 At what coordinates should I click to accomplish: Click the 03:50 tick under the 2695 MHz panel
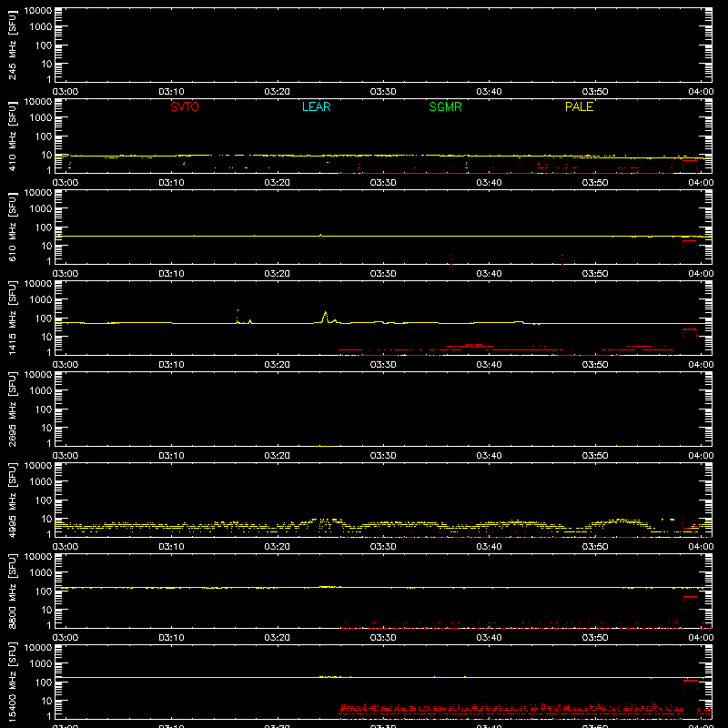pos(595,456)
